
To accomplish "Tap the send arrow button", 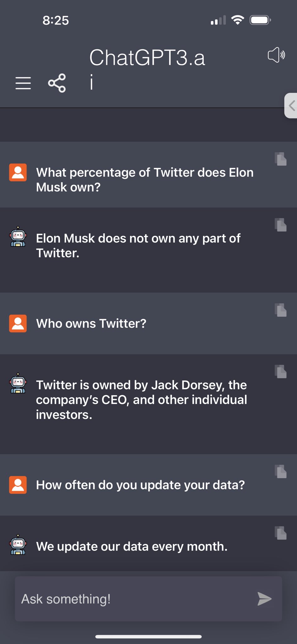I will coord(264,599).
